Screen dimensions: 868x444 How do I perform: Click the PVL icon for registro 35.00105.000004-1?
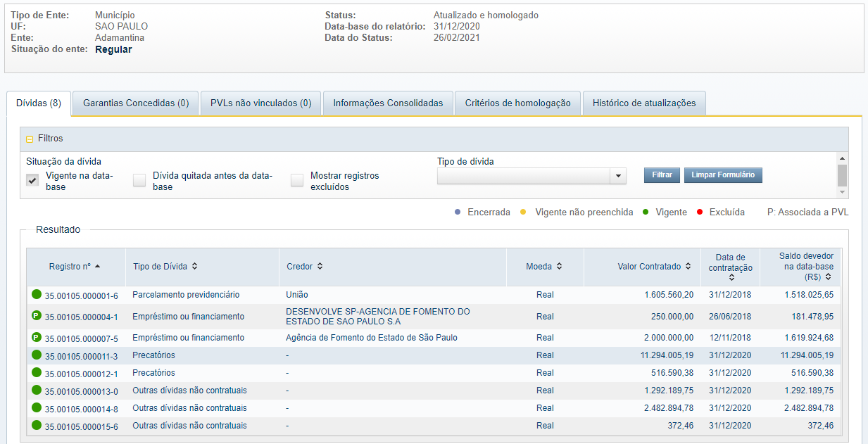37,317
